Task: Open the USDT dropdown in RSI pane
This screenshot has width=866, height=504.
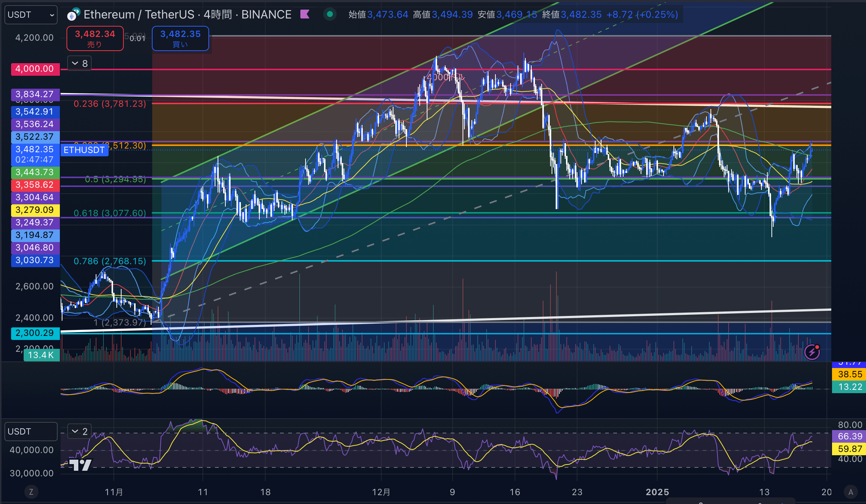Action: tap(31, 432)
